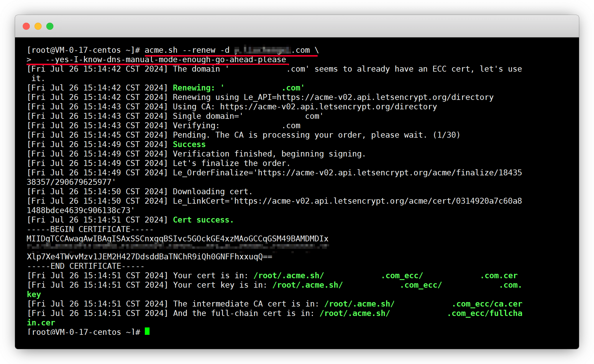This screenshot has width=594, height=364.
Task: Click the dns-manual-mode flag text
Action: coord(166,60)
